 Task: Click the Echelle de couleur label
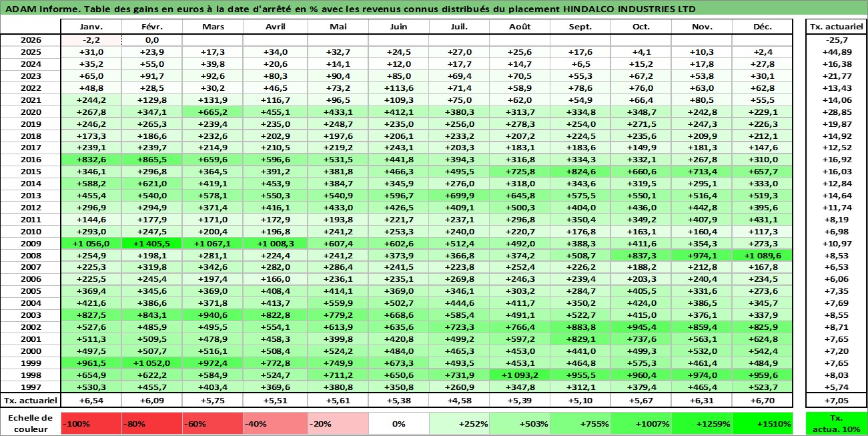tap(31, 423)
